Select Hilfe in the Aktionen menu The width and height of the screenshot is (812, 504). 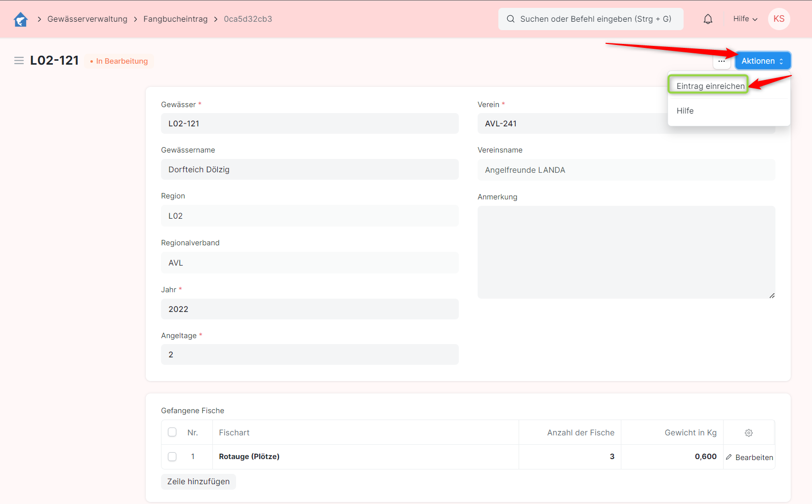coord(685,111)
